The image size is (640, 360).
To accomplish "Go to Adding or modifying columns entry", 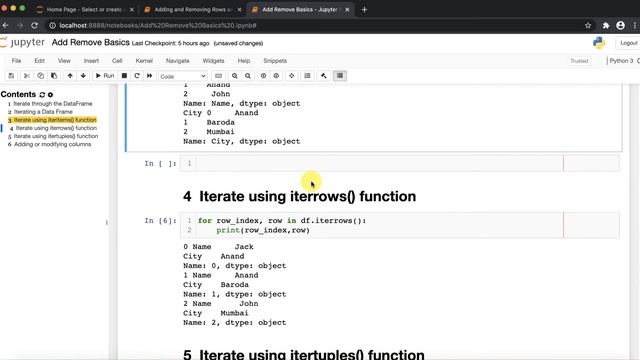I will pos(53,144).
